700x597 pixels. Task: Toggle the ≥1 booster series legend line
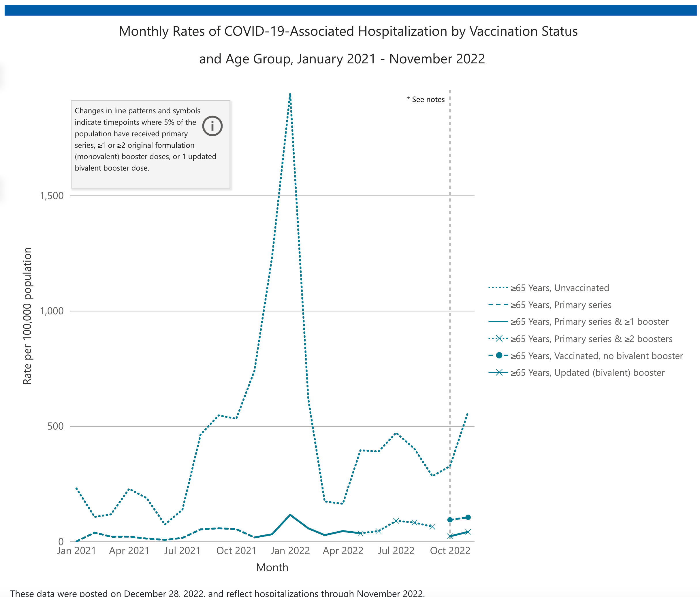tap(498, 322)
